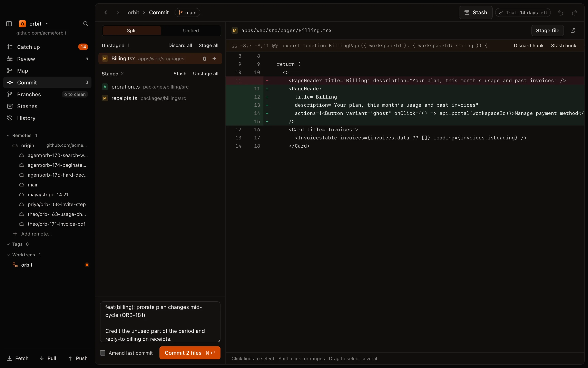
Task: Select staged file receipts.ts
Action: point(160,98)
